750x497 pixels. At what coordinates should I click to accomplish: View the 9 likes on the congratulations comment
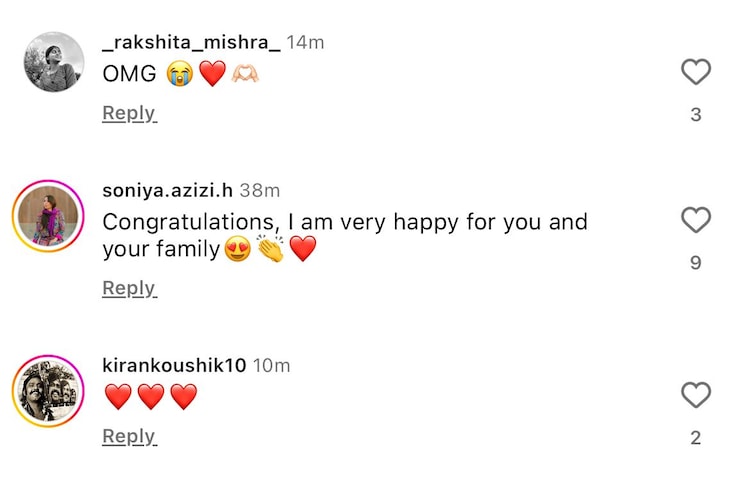coord(696,263)
